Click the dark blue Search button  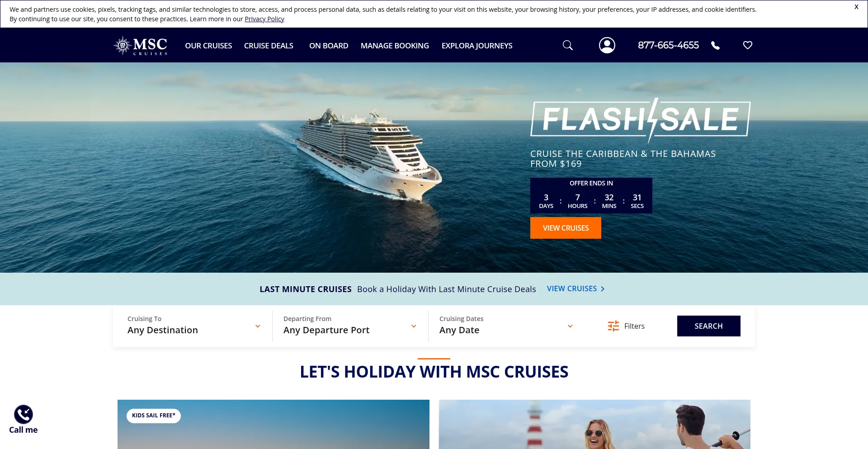pyautogui.click(x=708, y=326)
